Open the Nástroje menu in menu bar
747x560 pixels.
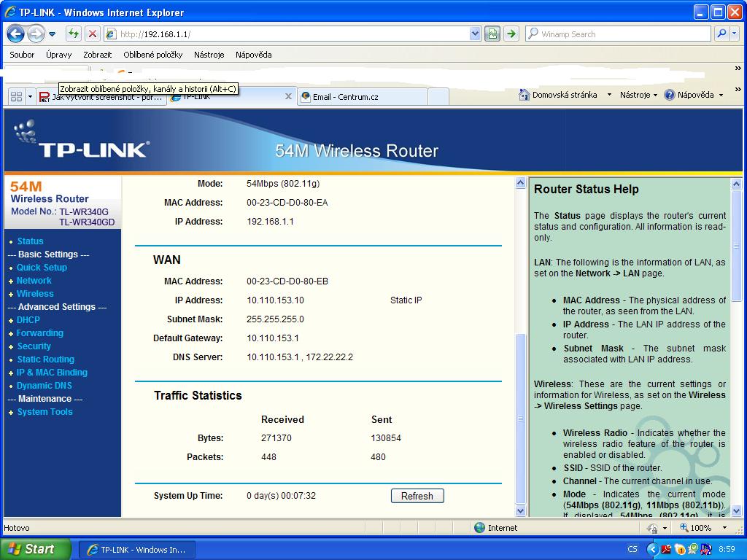tap(209, 54)
